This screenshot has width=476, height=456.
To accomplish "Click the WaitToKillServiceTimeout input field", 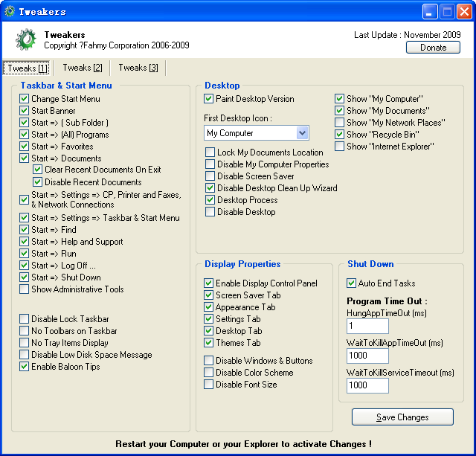I will [367, 385].
